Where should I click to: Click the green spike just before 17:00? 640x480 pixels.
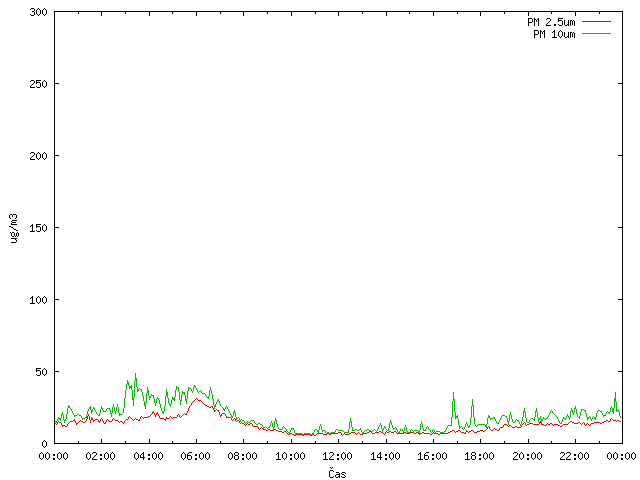453,393
